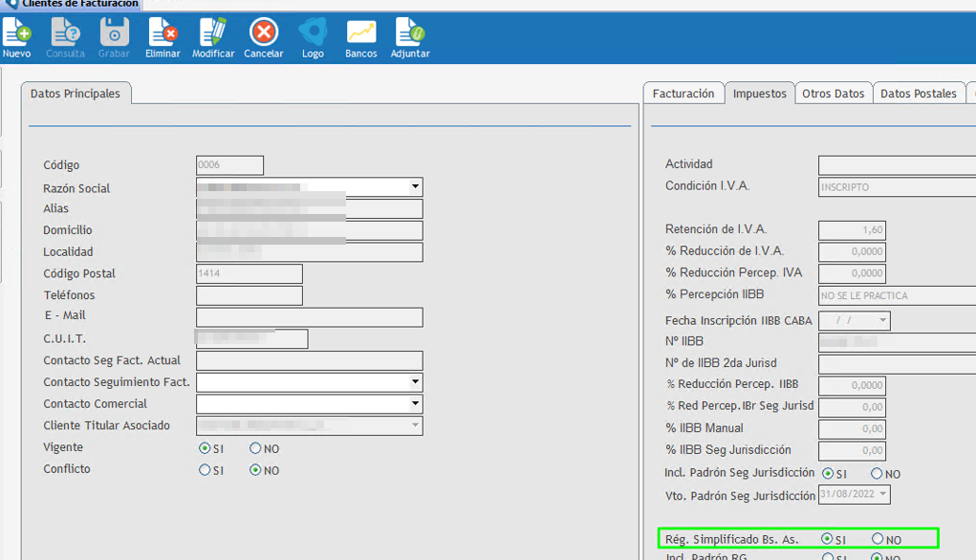Click the Alias input field
The image size is (976, 560).
[310, 208]
